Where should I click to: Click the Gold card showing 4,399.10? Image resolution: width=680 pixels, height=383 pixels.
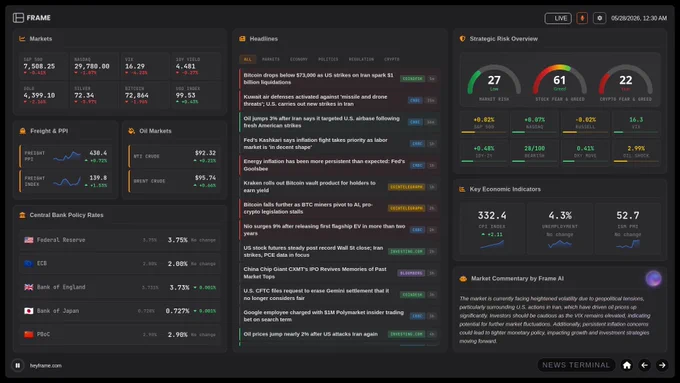(43, 95)
